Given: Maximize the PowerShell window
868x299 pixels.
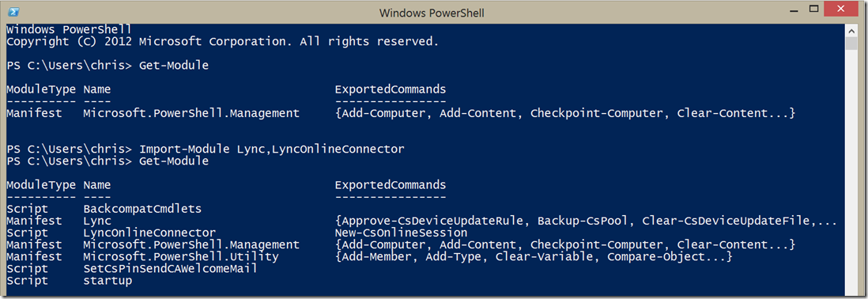Looking at the screenshot, I should pos(813,9).
